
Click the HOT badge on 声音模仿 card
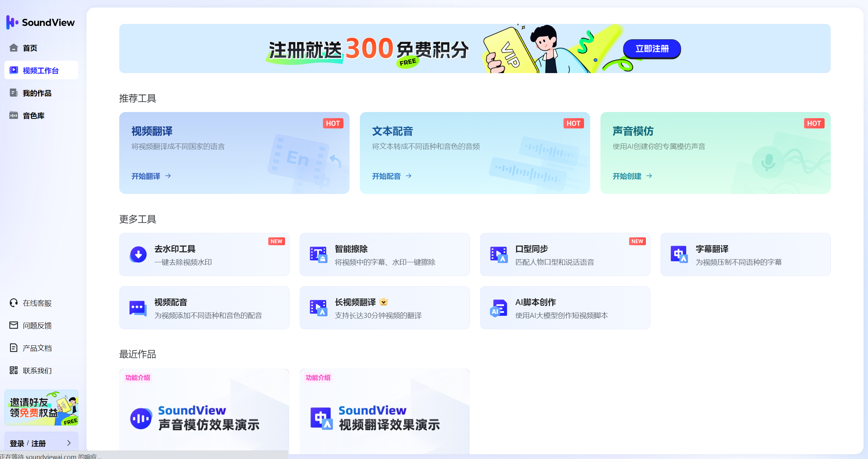coord(814,123)
